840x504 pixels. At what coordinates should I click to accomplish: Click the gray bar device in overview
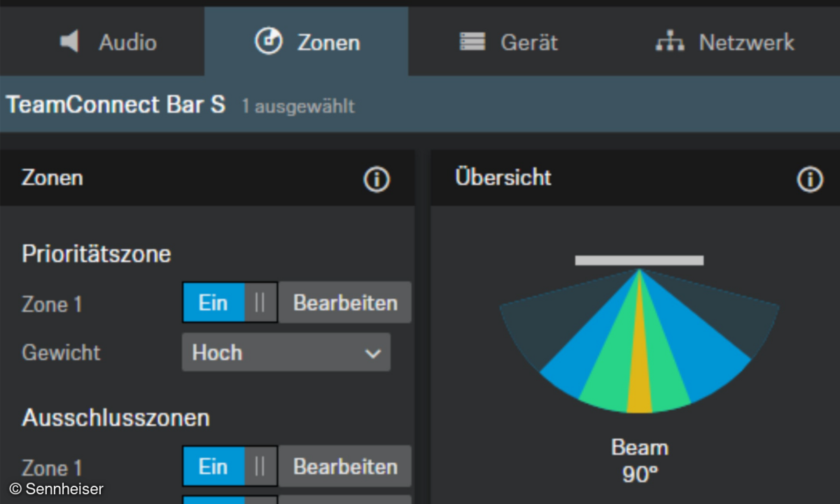click(639, 260)
